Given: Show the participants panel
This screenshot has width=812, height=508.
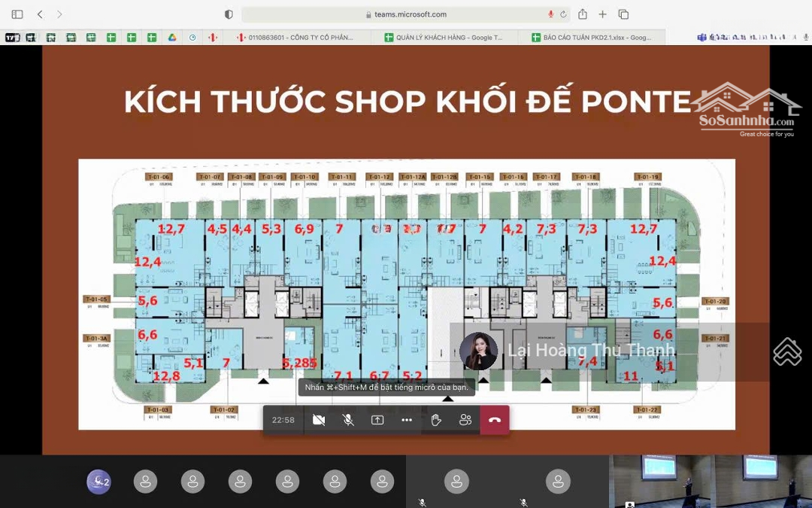Looking at the screenshot, I should 465,420.
